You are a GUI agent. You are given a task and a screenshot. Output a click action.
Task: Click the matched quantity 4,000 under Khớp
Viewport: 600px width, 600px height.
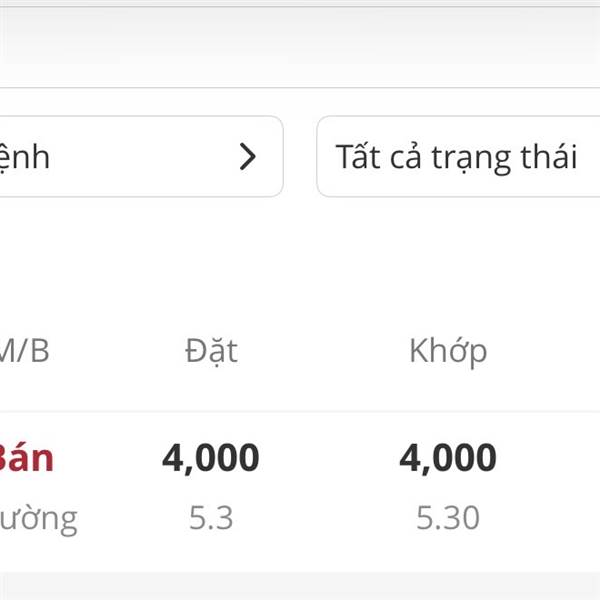pos(448,458)
